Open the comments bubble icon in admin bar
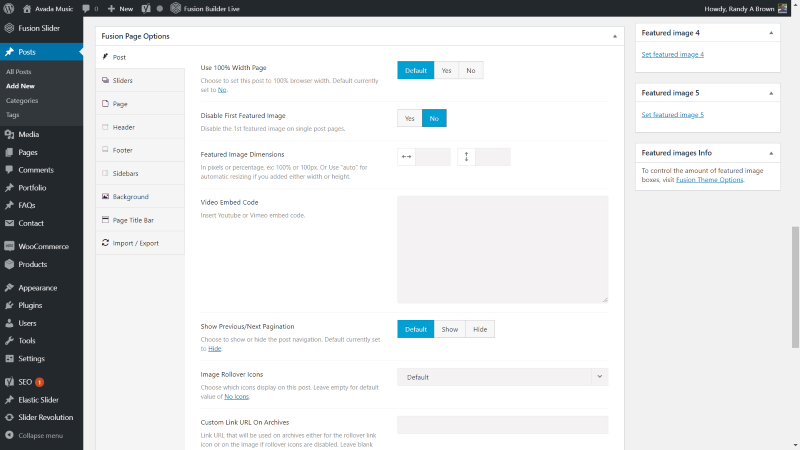This screenshot has height=450, width=800. (86, 8)
